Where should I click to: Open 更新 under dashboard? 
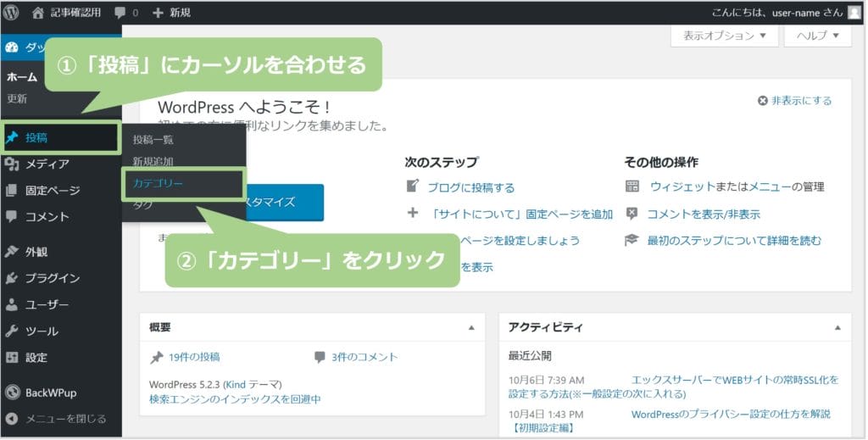pyautogui.click(x=17, y=98)
